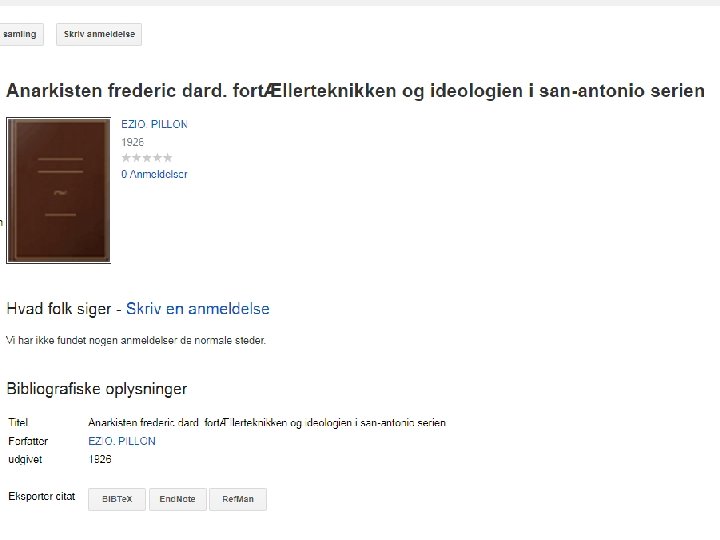Rate the book with the first star
Screen dimensions: 720x540
(x=126, y=158)
